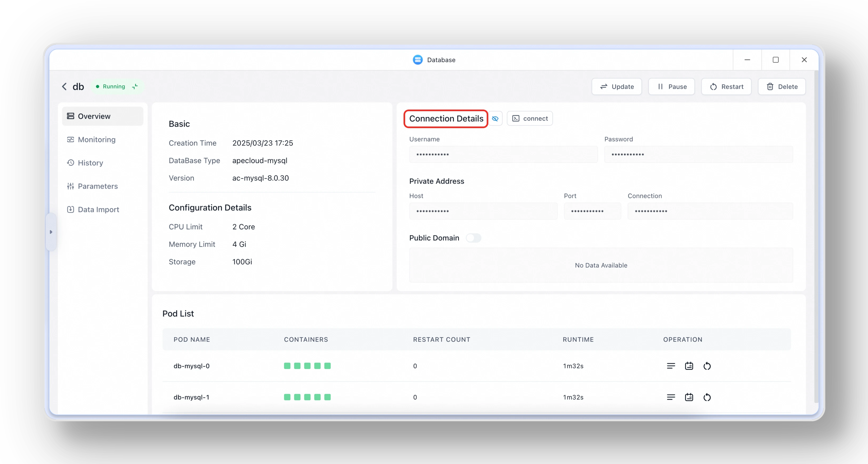Restart pod db-mysql-1 via its icon
The width and height of the screenshot is (868, 464).
click(x=707, y=397)
